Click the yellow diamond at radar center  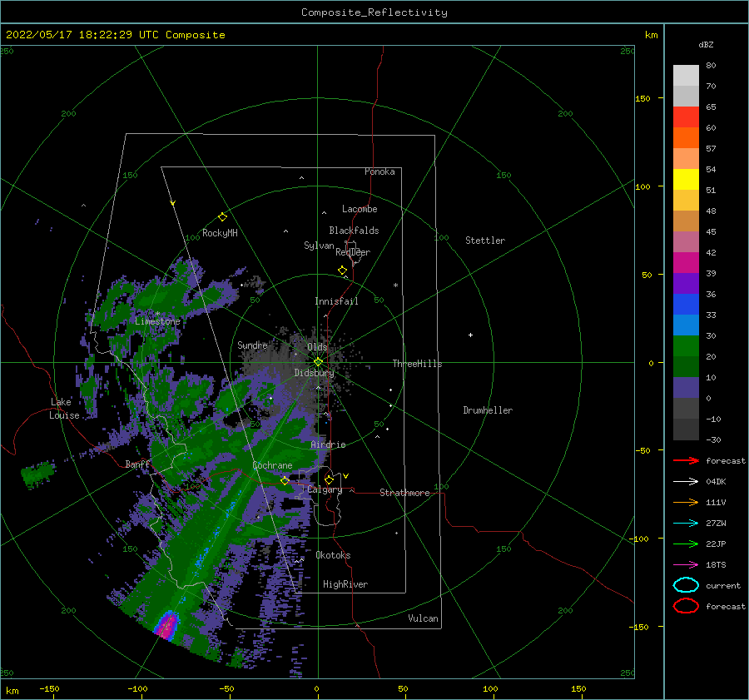(318, 362)
